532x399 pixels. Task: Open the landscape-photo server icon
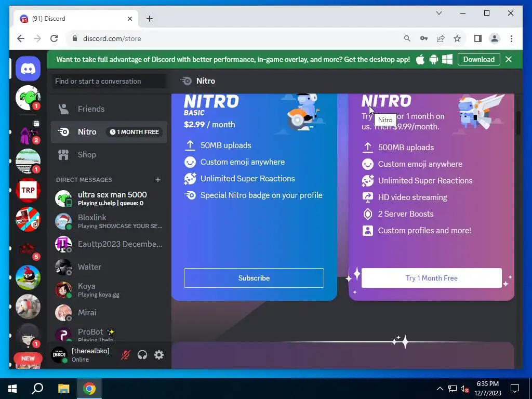(x=28, y=161)
